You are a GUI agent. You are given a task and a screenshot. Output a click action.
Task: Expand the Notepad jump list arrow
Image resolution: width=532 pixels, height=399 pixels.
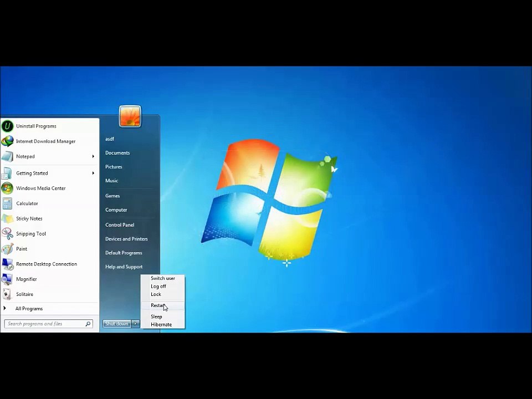[93, 156]
